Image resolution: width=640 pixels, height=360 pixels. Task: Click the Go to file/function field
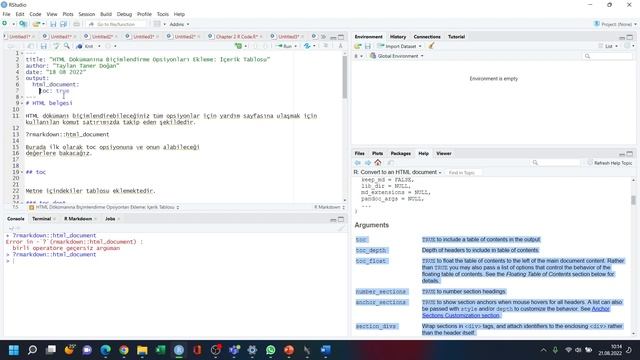click(x=116, y=24)
